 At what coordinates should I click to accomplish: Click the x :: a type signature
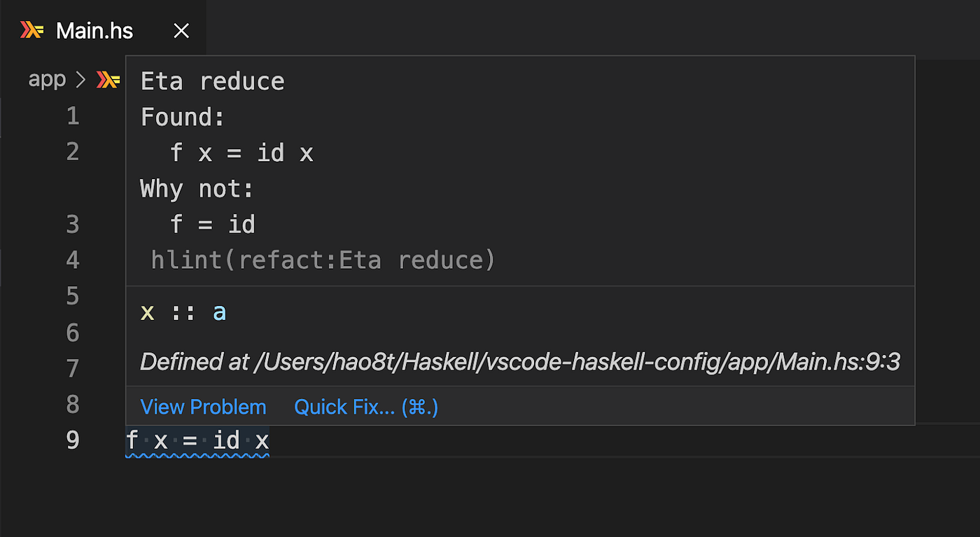click(183, 312)
